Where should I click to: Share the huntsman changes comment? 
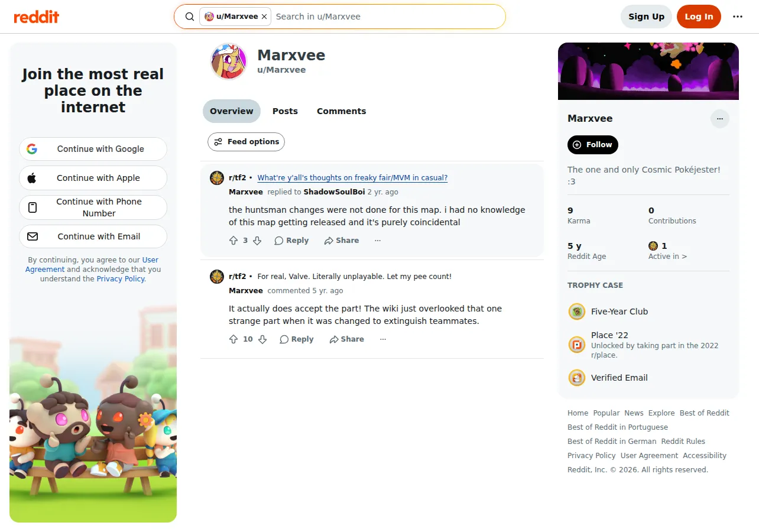pos(342,241)
